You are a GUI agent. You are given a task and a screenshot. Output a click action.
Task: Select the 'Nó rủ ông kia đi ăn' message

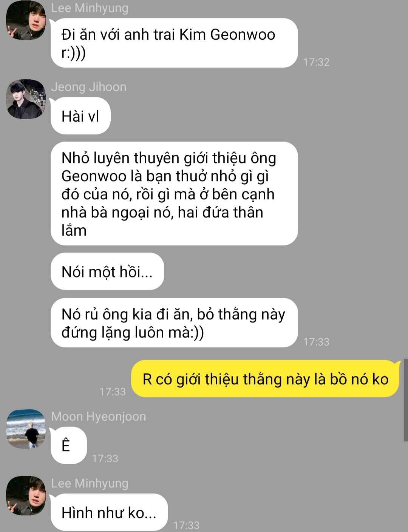[174, 323]
